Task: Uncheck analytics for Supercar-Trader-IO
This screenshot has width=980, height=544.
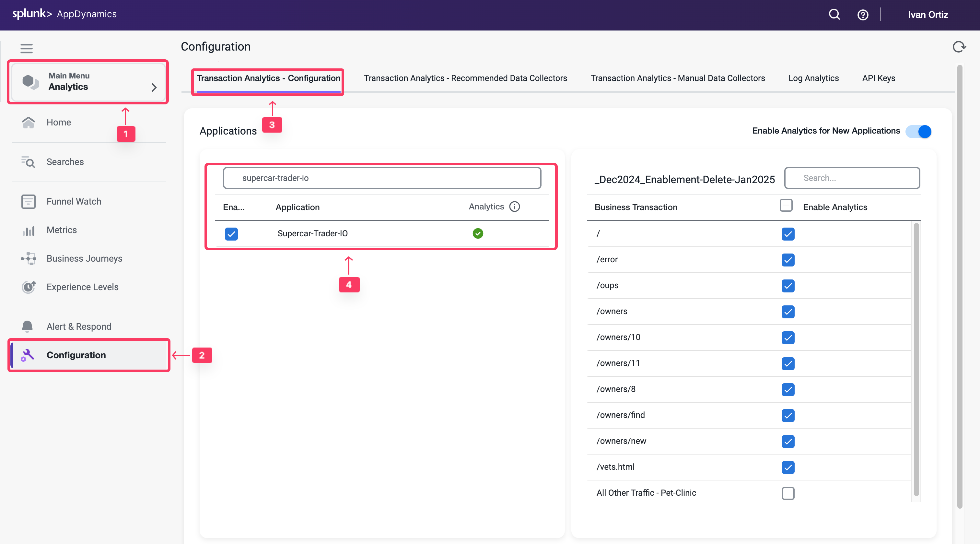Action: click(x=231, y=234)
